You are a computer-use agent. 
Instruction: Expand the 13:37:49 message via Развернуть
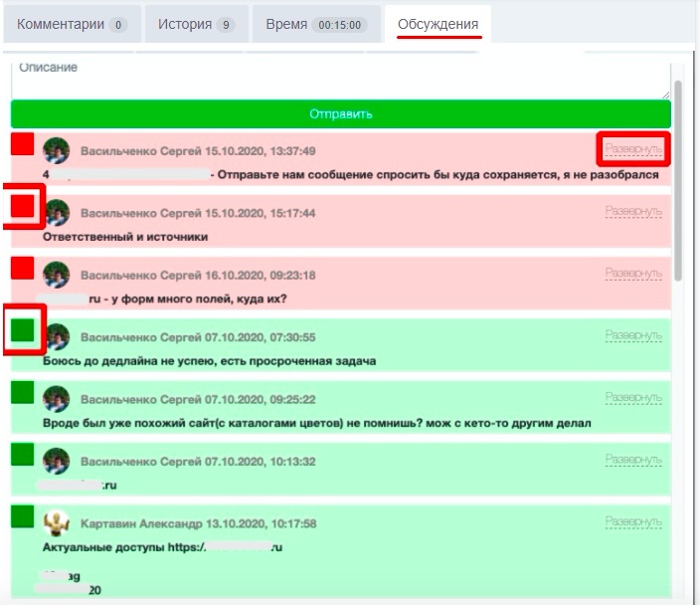tap(633, 150)
